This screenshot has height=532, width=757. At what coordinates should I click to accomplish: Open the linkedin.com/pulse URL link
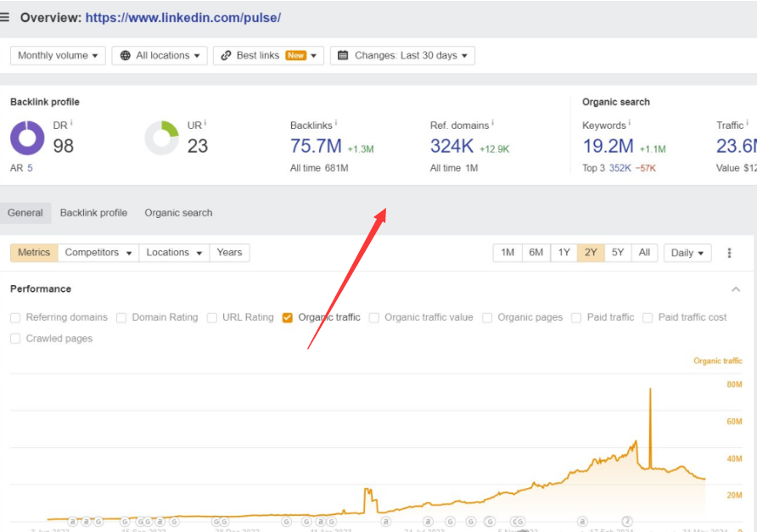pos(182,18)
